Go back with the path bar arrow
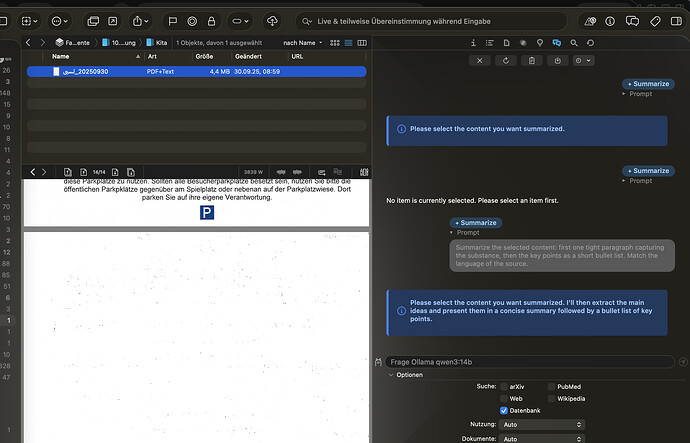690x443 pixels. pos(28,43)
